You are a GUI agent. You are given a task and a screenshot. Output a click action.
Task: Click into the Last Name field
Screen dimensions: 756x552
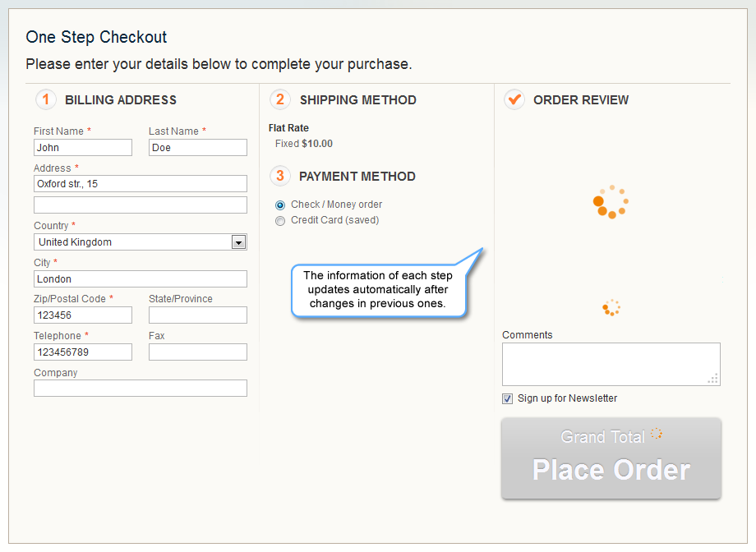pos(198,148)
